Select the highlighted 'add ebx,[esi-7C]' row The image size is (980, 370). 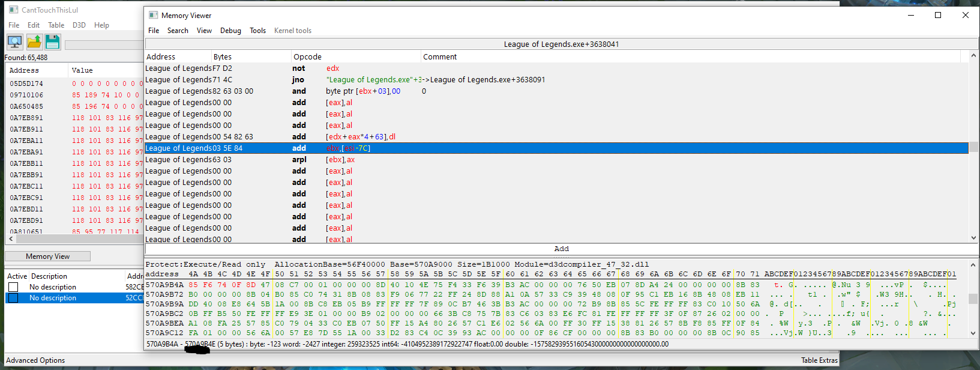556,148
